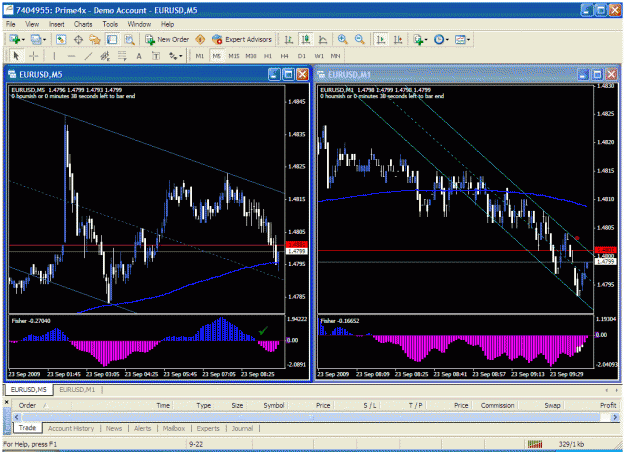Pick the equidistant channel drawing tool
This screenshot has width=625, height=452.
point(105,56)
